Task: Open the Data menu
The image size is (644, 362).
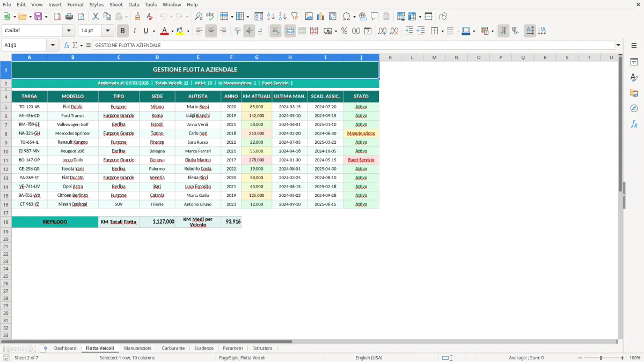Action: [x=134, y=4]
